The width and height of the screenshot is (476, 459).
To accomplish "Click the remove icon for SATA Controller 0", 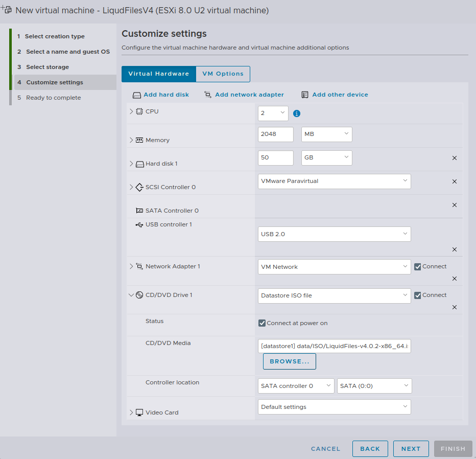I will click(454, 205).
